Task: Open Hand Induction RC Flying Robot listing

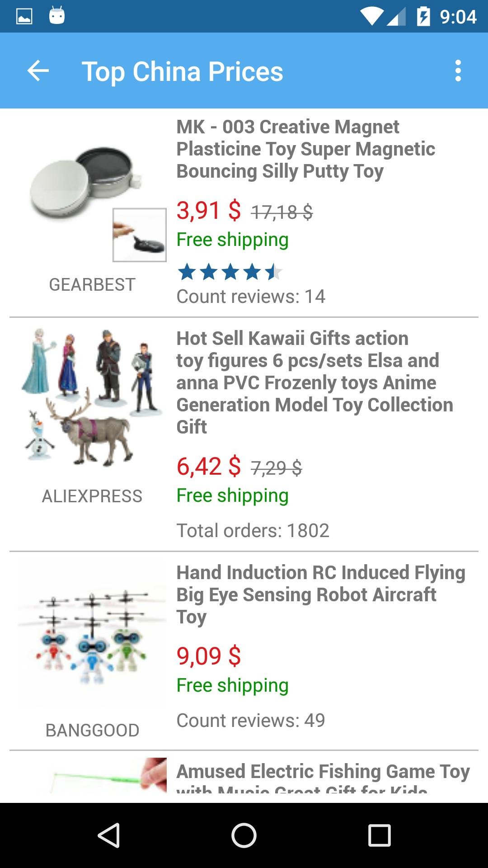Action: tap(321, 594)
